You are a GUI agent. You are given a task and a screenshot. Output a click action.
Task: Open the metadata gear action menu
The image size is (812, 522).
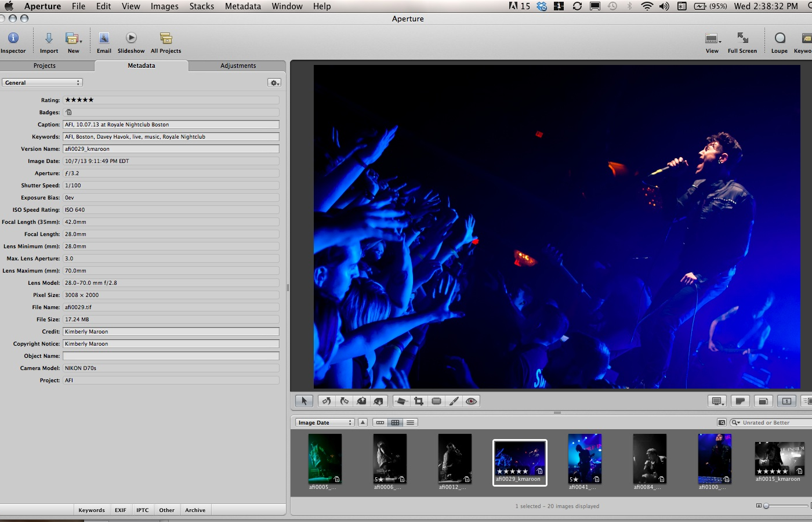(x=274, y=83)
